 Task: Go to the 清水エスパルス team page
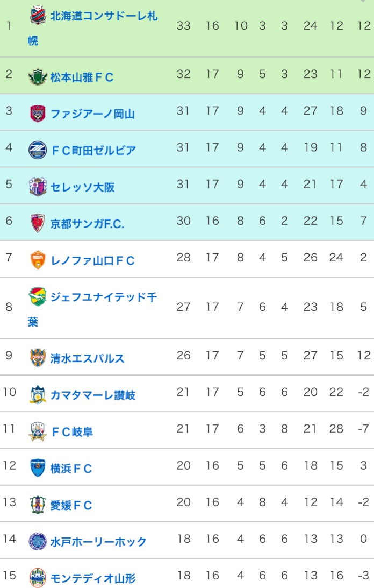[88, 358]
